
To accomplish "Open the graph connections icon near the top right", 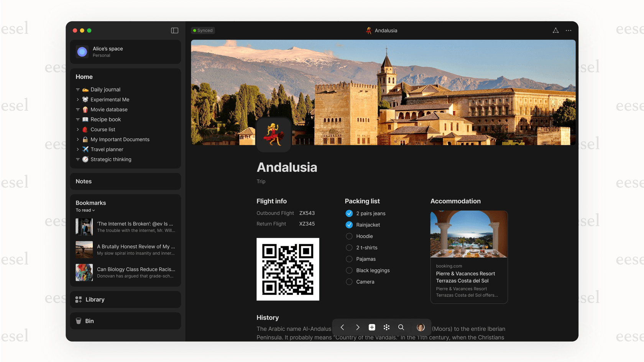I will click(555, 30).
